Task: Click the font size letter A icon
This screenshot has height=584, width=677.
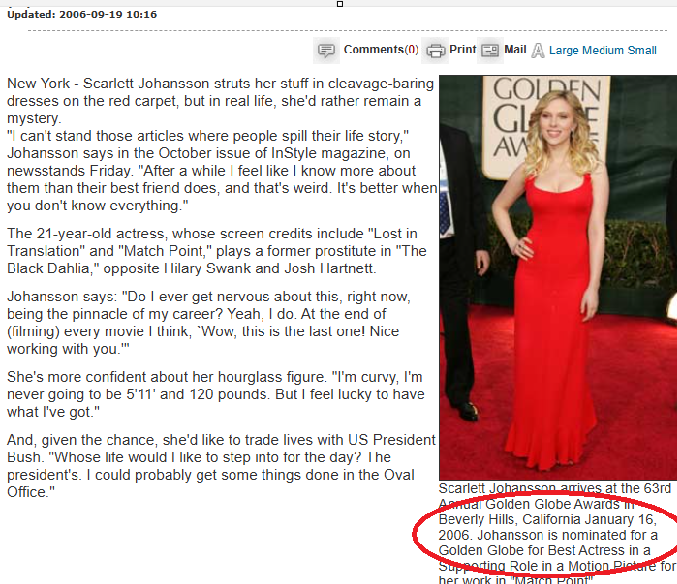Action: [x=538, y=50]
